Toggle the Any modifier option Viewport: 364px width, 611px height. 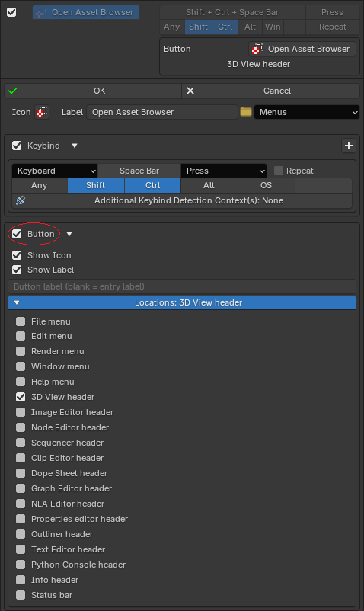click(40, 185)
